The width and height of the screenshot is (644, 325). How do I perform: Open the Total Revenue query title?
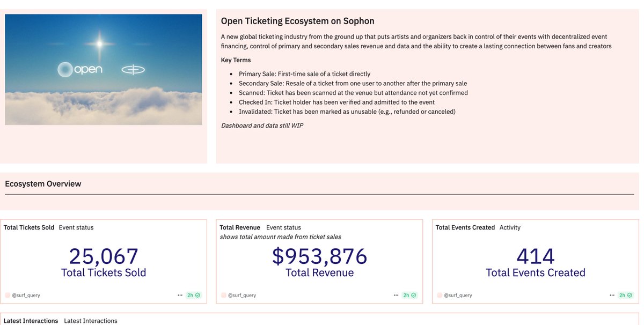240,227
